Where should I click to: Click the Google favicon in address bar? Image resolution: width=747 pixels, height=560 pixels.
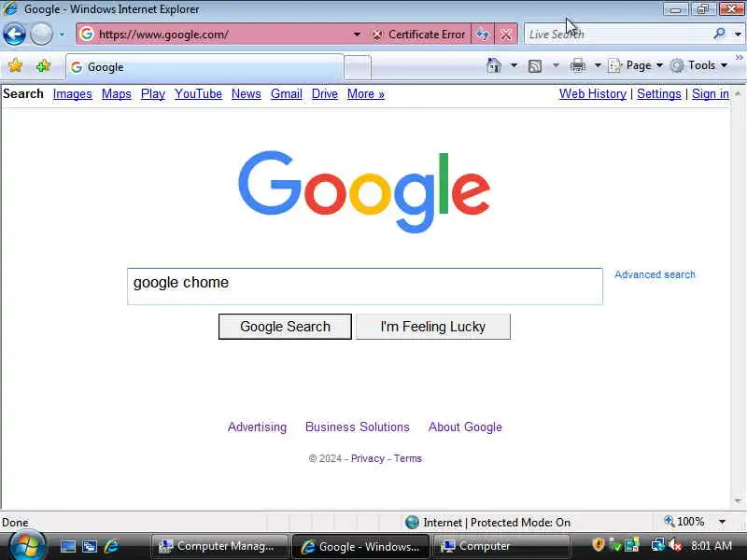pos(86,34)
